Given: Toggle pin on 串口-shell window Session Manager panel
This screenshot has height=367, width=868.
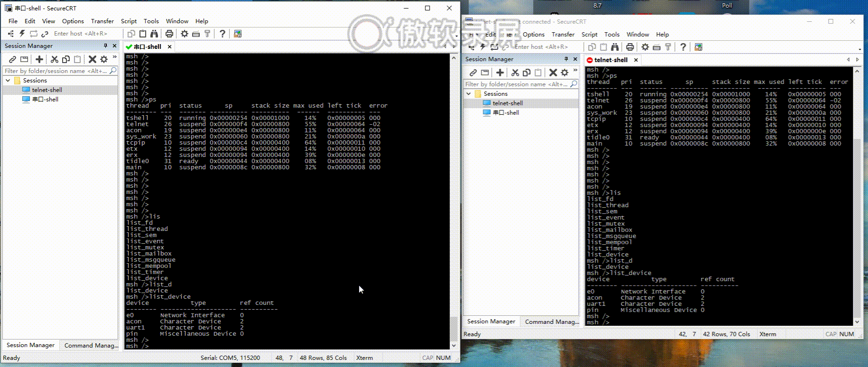Looking at the screenshot, I should pos(105,46).
